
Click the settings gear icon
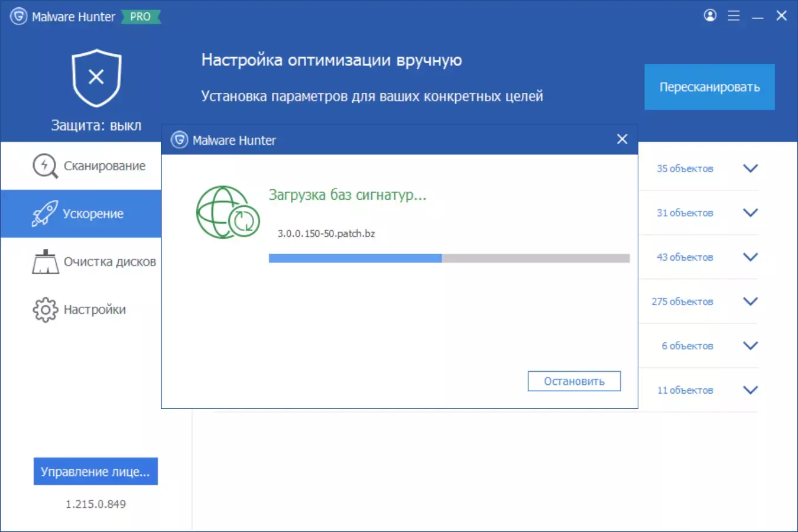[x=45, y=310]
